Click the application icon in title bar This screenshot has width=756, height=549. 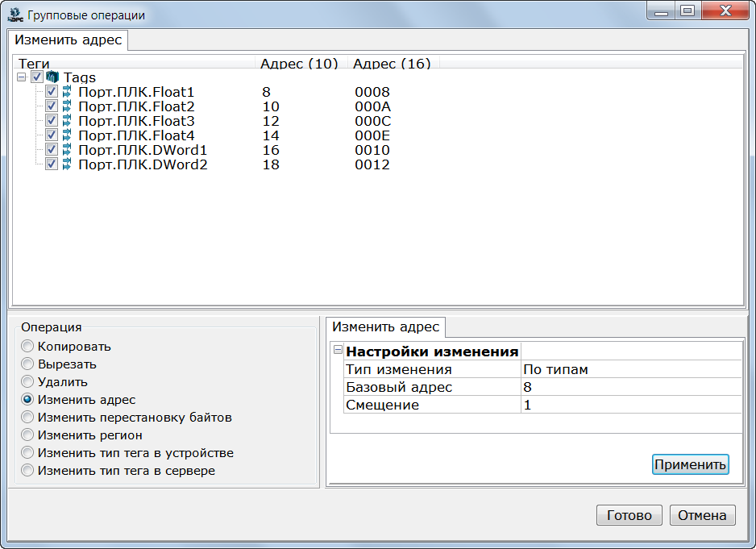pos(15,15)
